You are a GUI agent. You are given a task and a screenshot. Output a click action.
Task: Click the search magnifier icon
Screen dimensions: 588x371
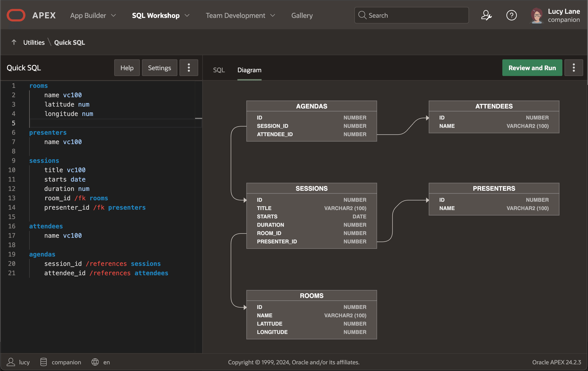point(362,15)
